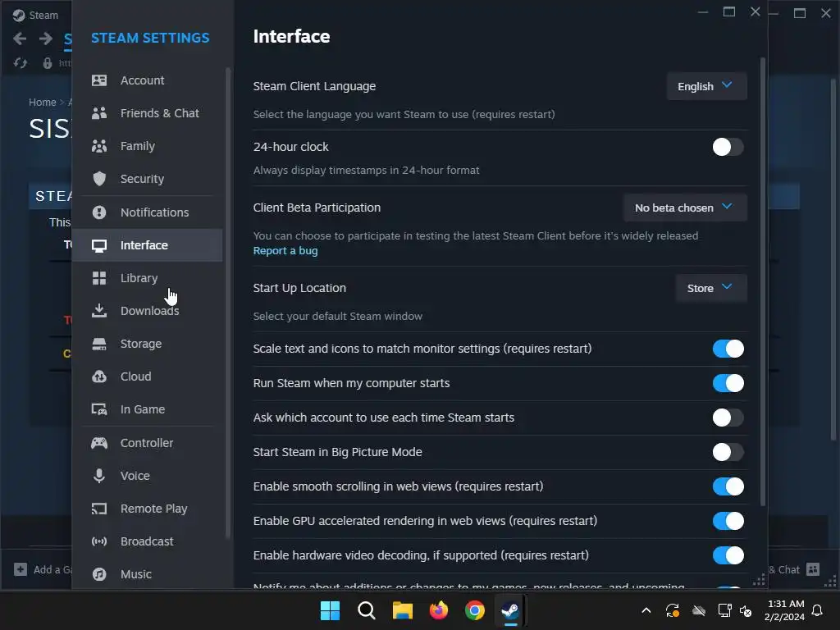Launch Google Chrome from taskbar
The width and height of the screenshot is (840, 630).
(475, 610)
